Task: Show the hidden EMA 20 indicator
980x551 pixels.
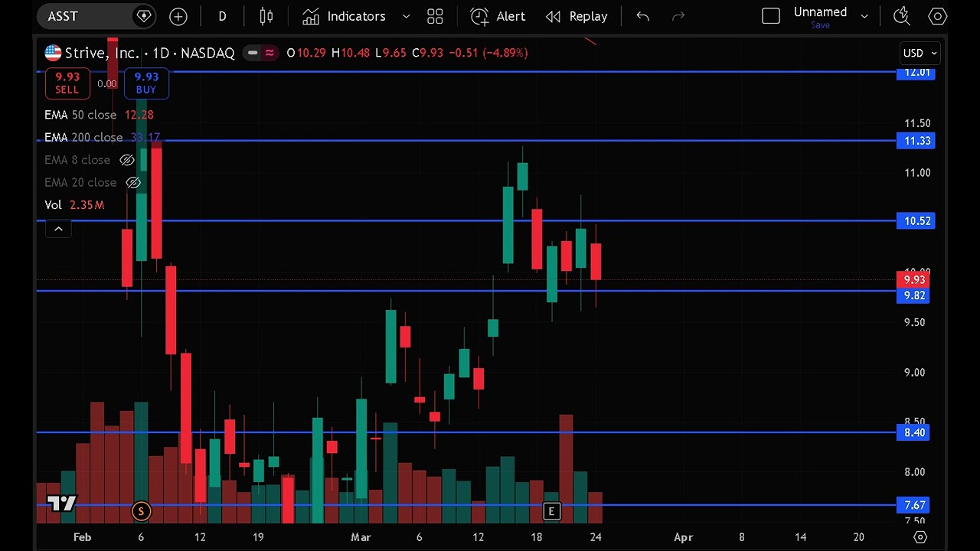Action: (x=133, y=182)
